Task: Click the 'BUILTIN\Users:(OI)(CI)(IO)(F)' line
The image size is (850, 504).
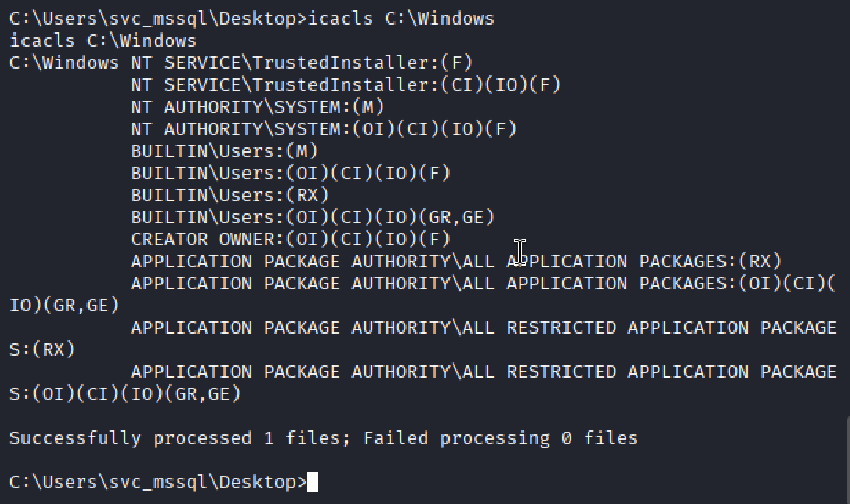Action: click(x=291, y=173)
